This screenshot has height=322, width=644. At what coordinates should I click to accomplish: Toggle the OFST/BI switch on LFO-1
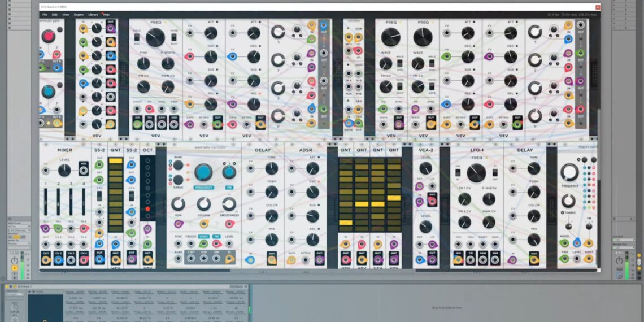pyautogui.click(x=459, y=172)
